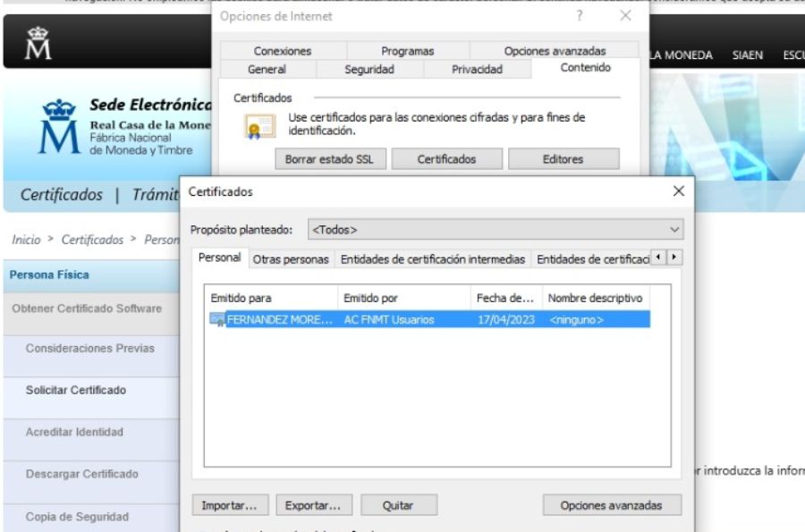805x532 pixels.
Task: Click the Borrar estado SSL button
Action: click(329, 159)
